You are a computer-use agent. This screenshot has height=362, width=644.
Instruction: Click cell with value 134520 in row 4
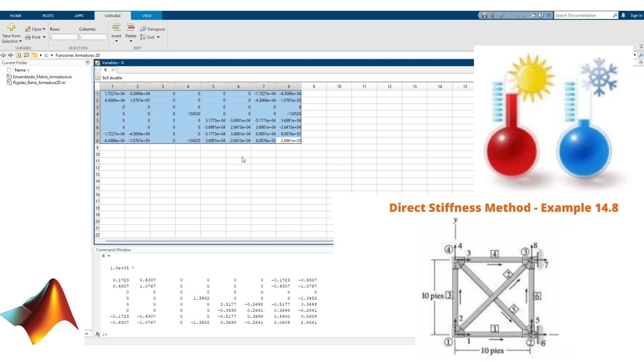coord(188,114)
